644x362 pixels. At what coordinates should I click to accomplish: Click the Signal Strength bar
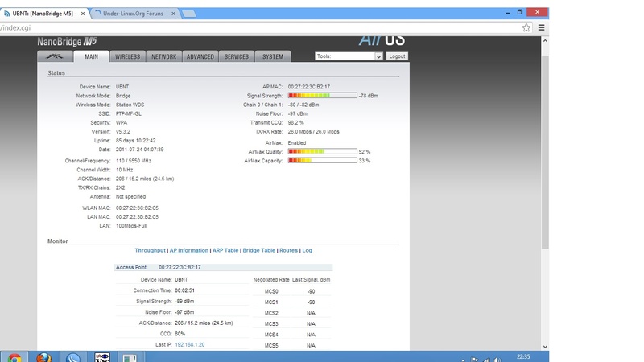[x=323, y=95]
